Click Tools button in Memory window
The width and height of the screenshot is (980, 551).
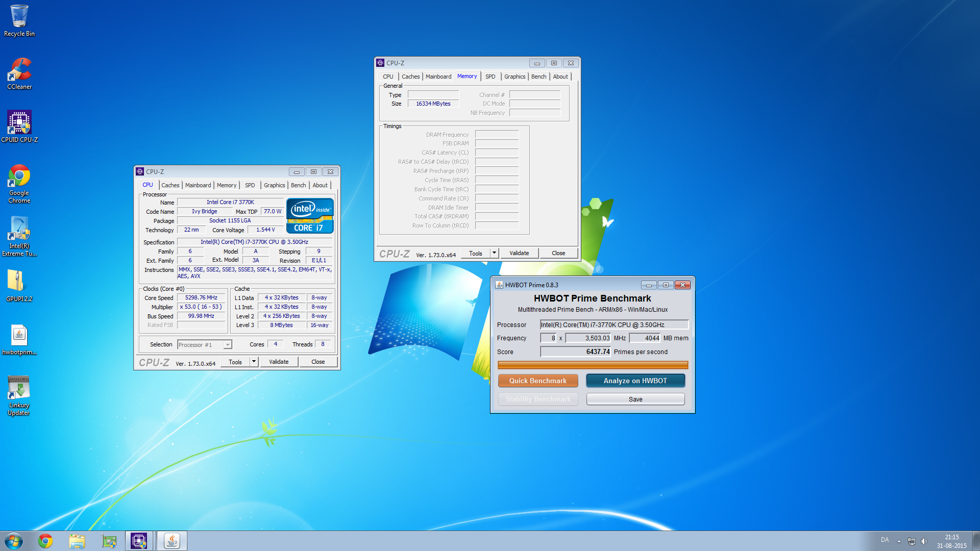(476, 253)
